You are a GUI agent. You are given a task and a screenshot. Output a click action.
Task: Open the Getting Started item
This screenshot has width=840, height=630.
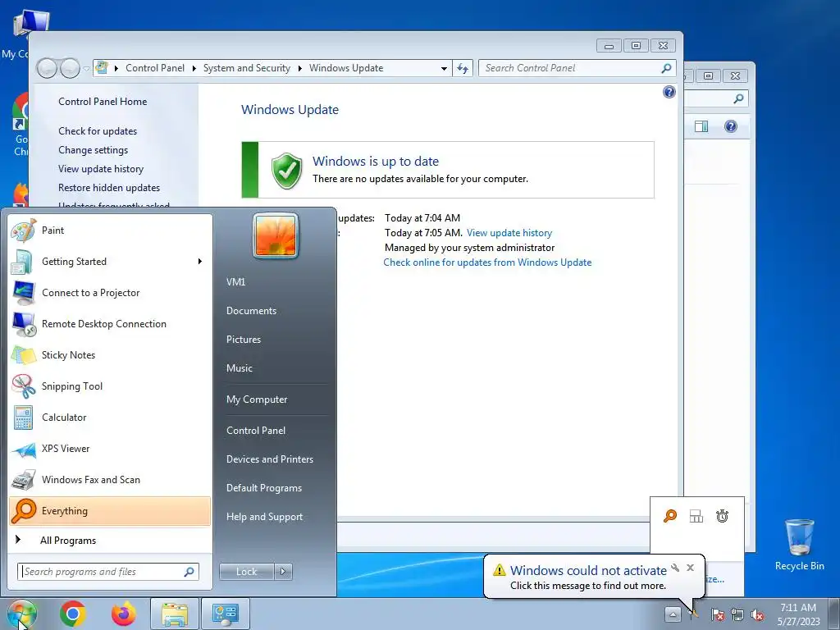[110, 262]
